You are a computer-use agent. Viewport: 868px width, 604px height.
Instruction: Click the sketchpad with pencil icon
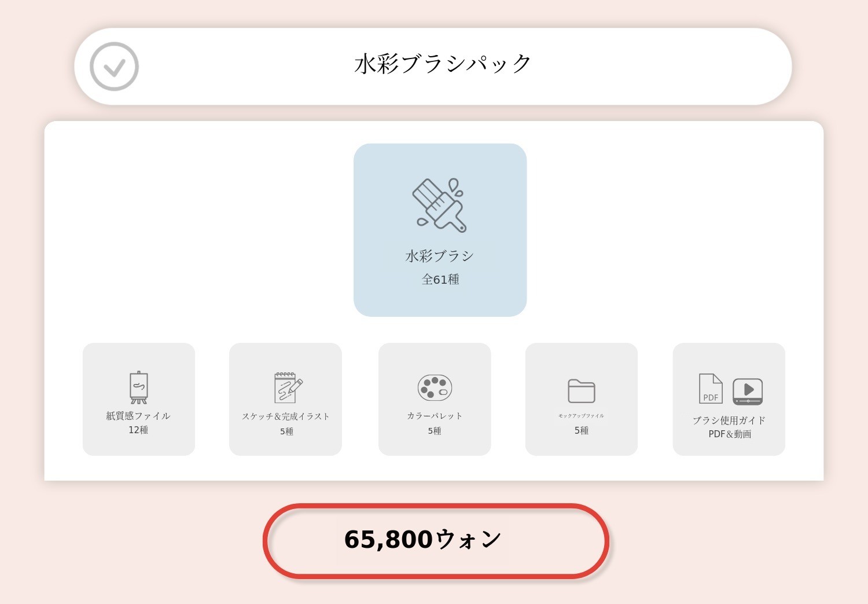coord(288,387)
